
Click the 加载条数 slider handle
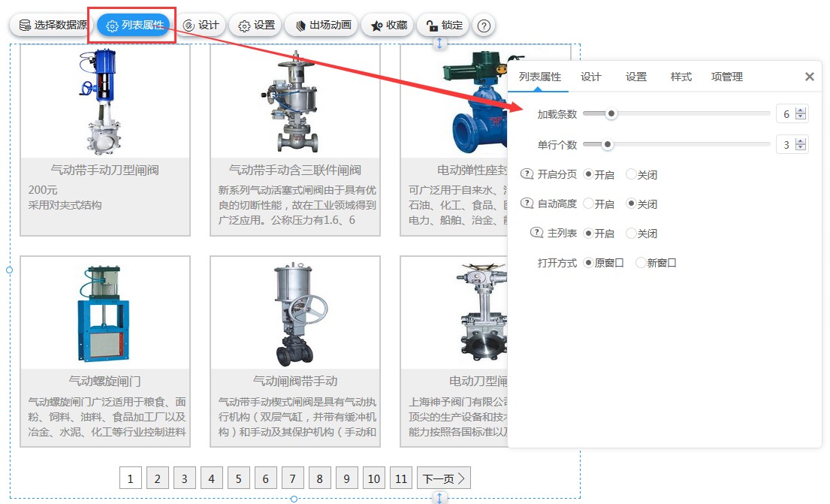611,113
